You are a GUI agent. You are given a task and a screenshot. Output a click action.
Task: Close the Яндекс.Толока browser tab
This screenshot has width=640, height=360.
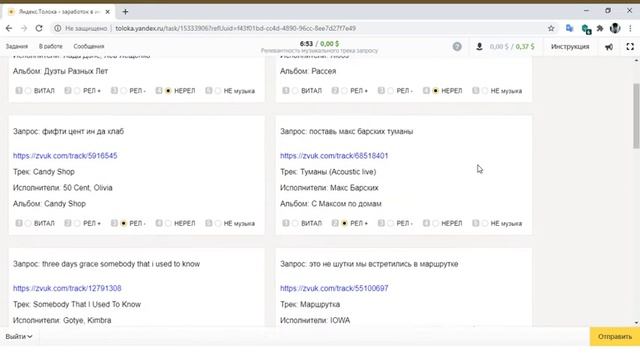[x=107, y=12]
